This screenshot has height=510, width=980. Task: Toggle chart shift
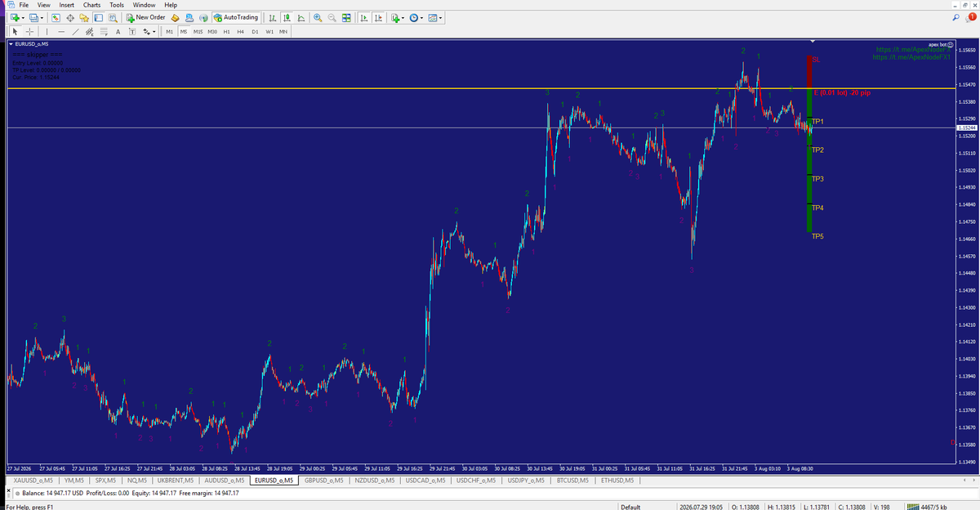click(378, 17)
